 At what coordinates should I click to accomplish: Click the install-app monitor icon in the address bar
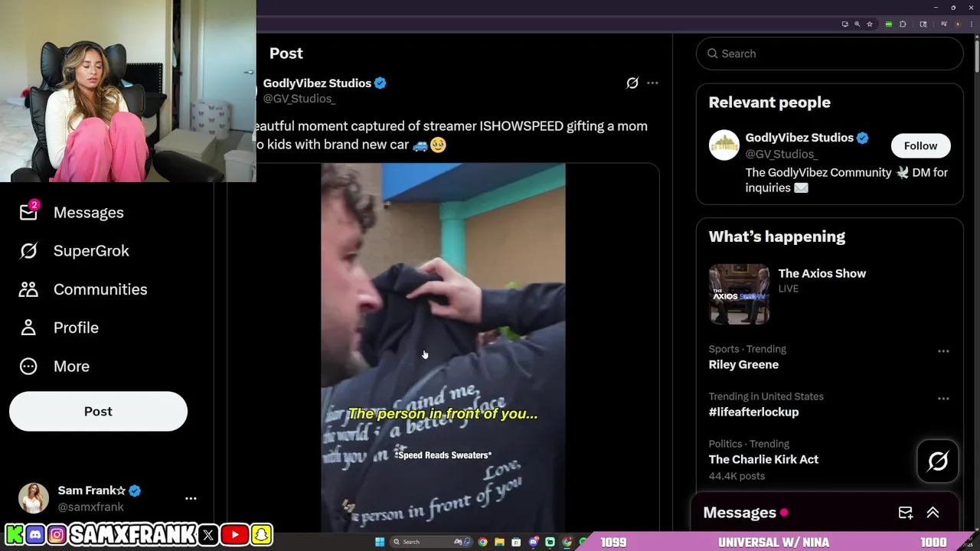pos(845,24)
